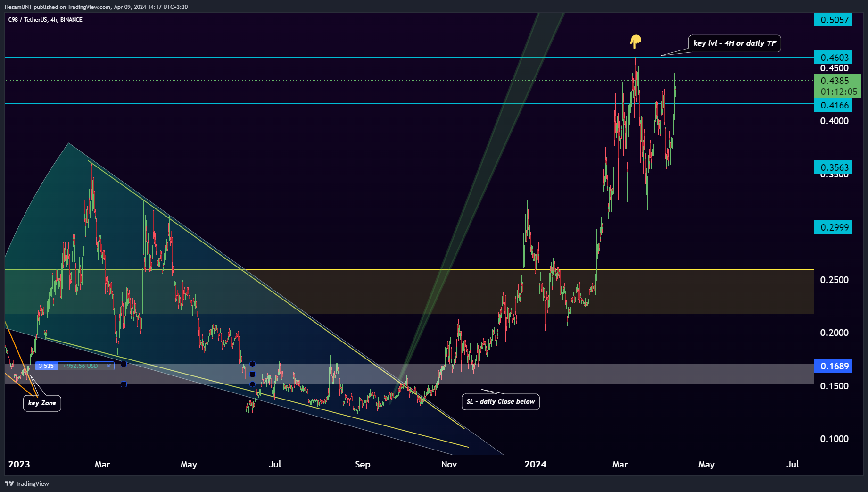This screenshot has height=492, width=868.
Task: Click the 0.4603 price level label
Action: click(x=833, y=58)
